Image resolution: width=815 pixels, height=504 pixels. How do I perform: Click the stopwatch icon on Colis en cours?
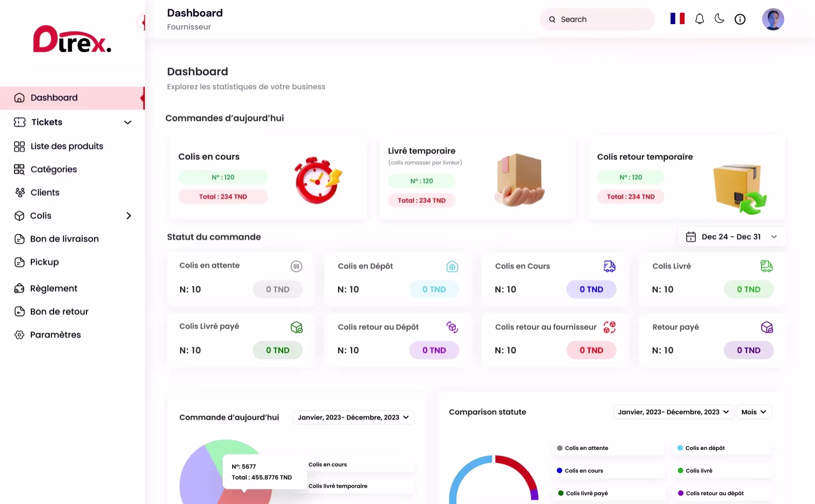(318, 180)
